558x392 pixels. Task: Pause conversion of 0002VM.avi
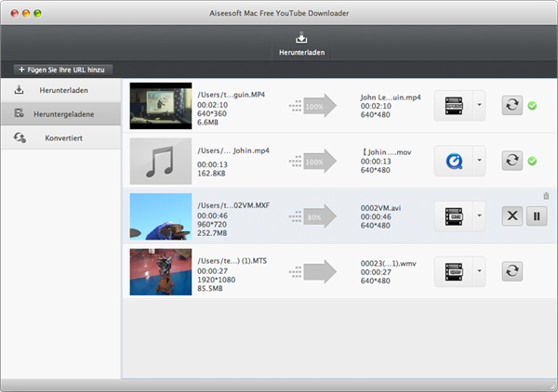click(x=537, y=216)
